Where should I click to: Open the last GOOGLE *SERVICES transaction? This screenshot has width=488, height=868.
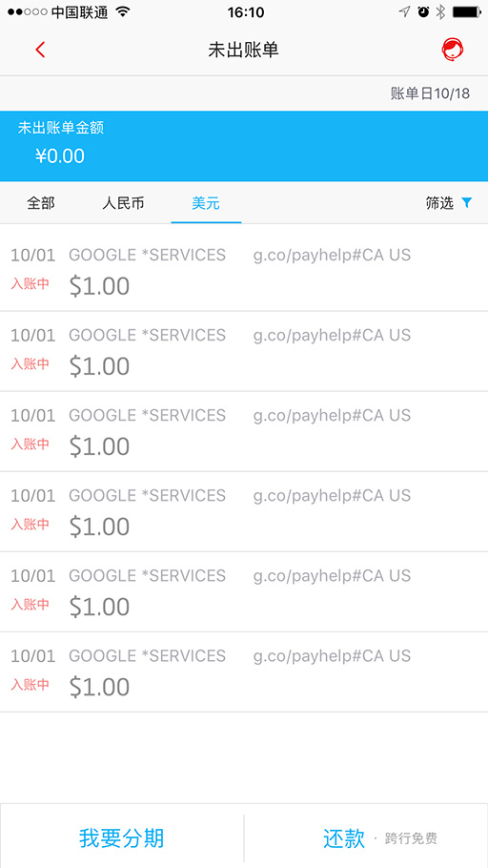click(x=244, y=672)
